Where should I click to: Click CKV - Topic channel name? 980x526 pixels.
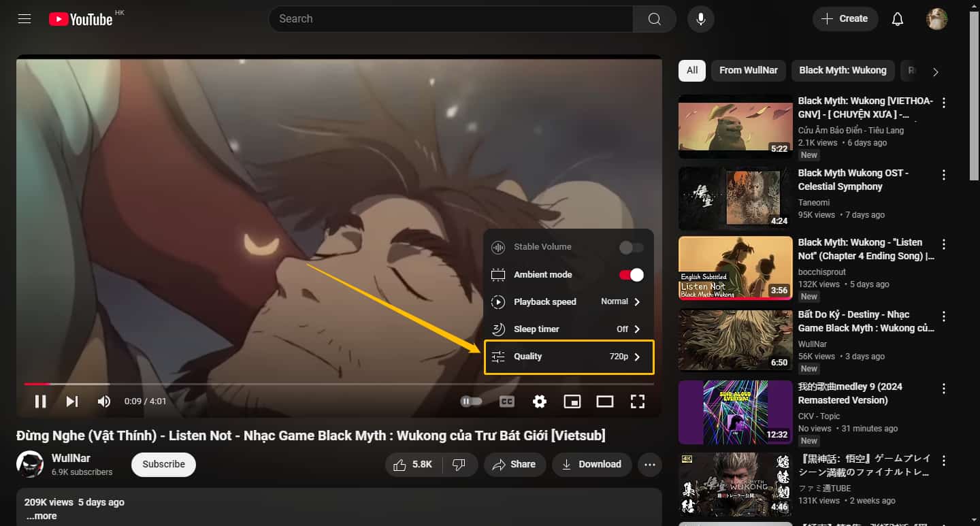(x=819, y=416)
